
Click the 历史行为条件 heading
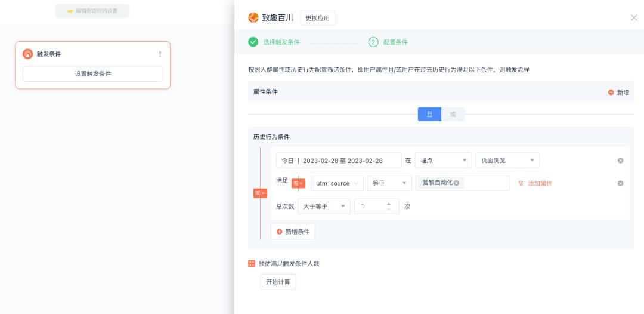271,137
